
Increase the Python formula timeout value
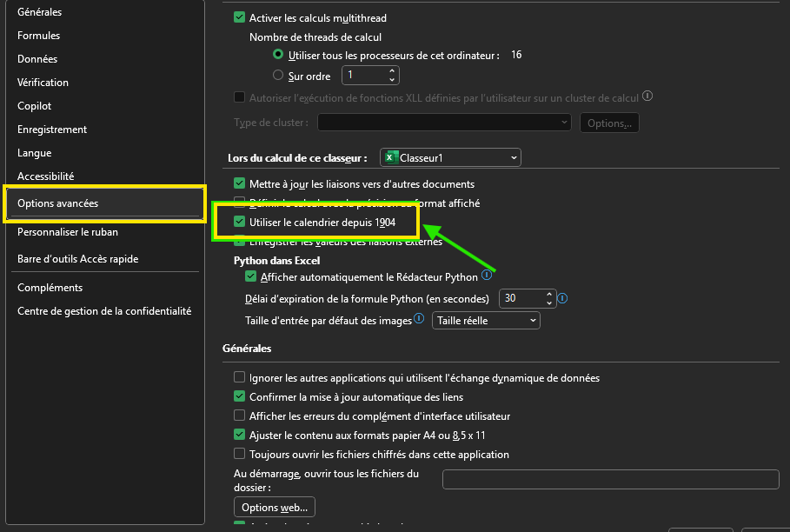pos(549,294)
